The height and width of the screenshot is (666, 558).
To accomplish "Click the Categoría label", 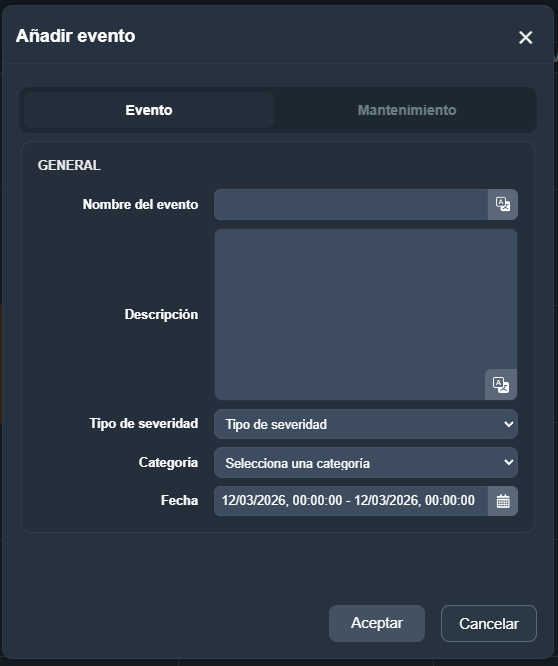I will 168,462.
